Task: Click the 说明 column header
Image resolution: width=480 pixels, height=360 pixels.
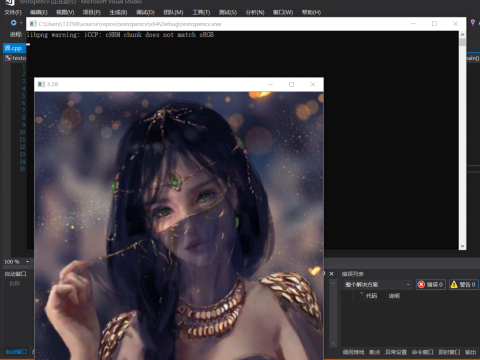Action: (394, 296)
